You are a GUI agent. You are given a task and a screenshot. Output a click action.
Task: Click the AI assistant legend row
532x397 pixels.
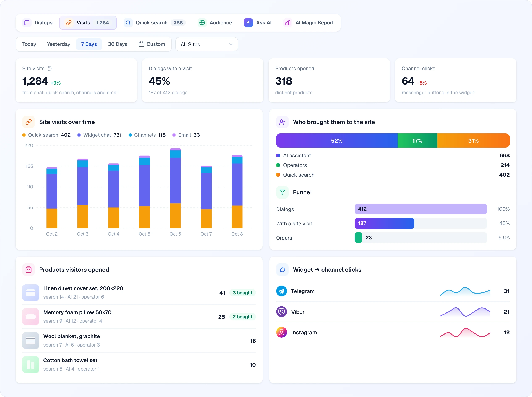coord(393,155)
